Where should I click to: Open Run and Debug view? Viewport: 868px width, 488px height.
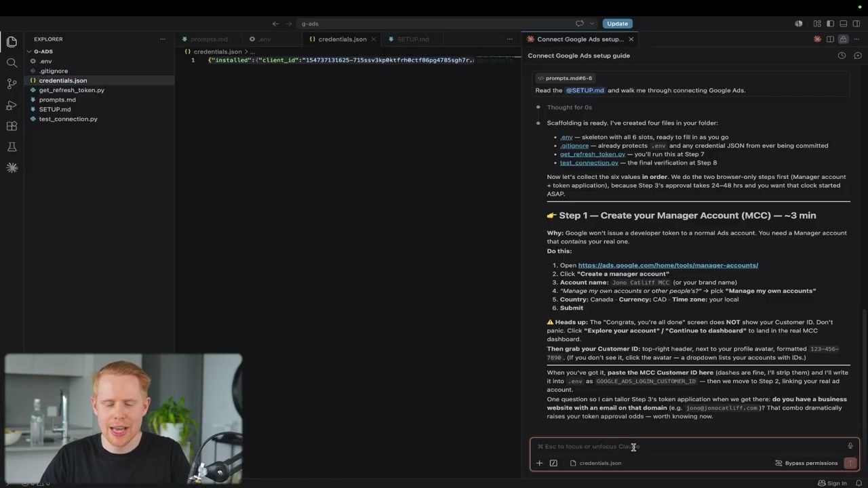point(12,105)
